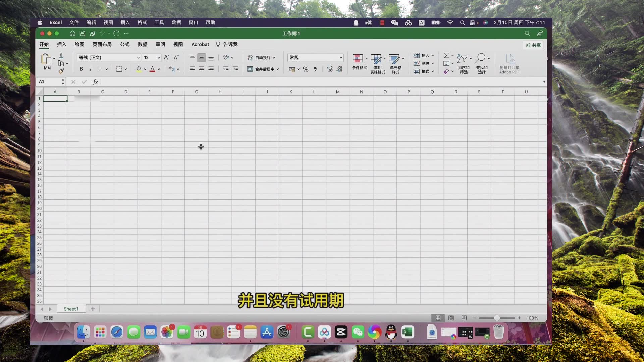The image size is (644, 362).
Task: Click the text orientation icon
Action: (226, 57)
